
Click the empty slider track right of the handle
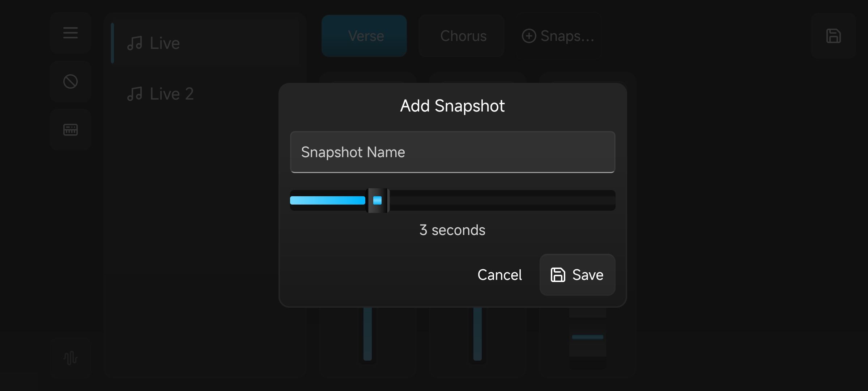coord(503,200)
